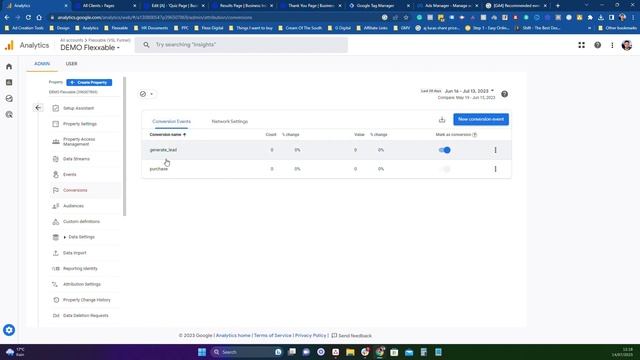Open Events in admin menu

69,174
